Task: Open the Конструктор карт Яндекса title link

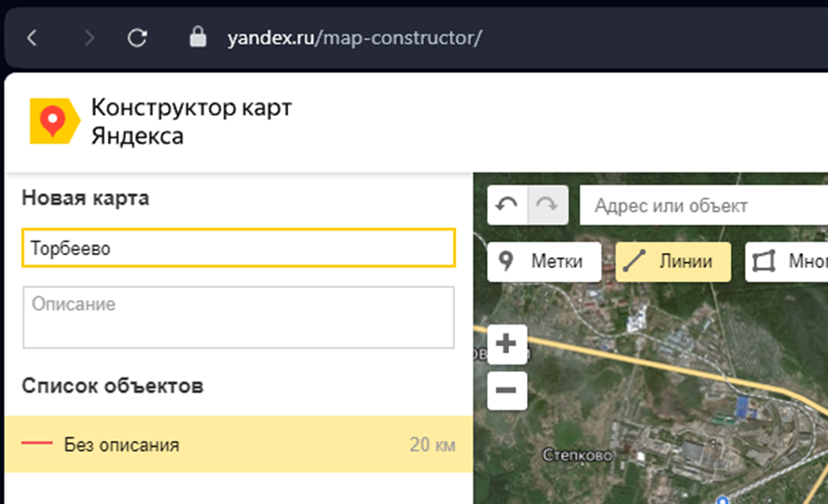Action: tap(191, 121)
